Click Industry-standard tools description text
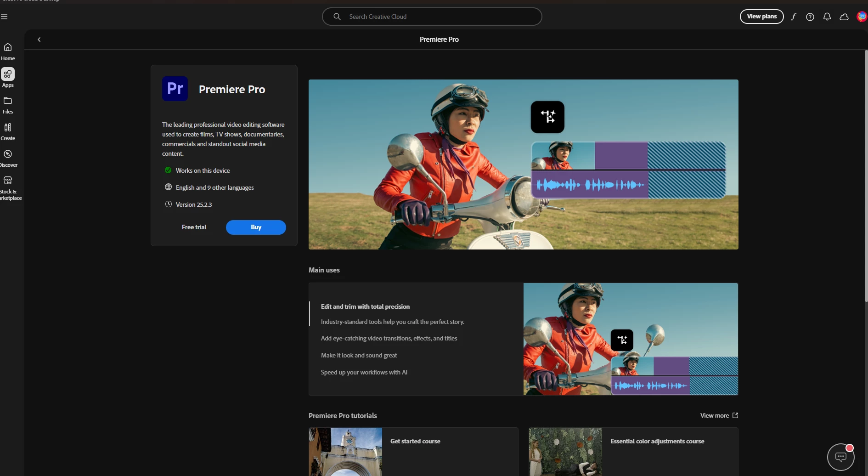Viewport: 868px width, 476px height. [392, 322]
